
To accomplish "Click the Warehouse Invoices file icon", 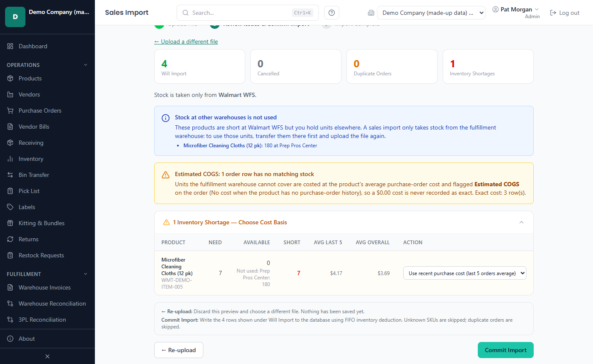I will tap(11, 287).
